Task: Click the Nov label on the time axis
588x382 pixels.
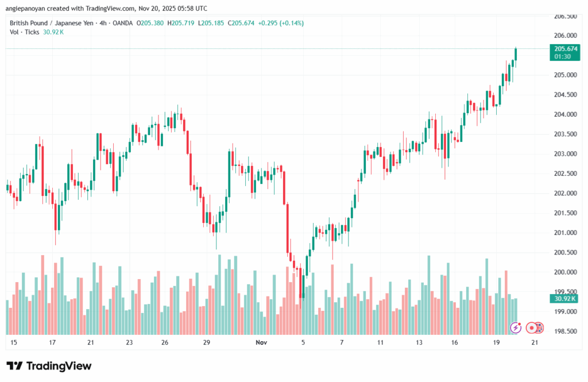Action: [261, 342]
